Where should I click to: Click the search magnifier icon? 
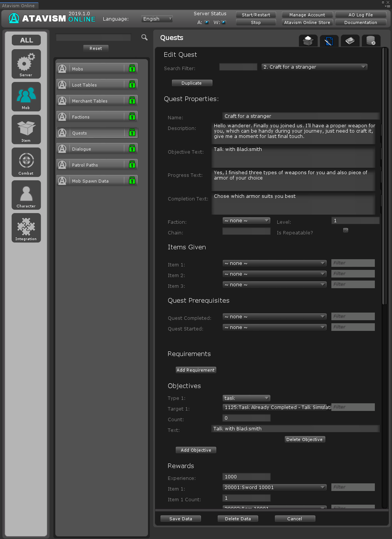[x=145, y=37]
